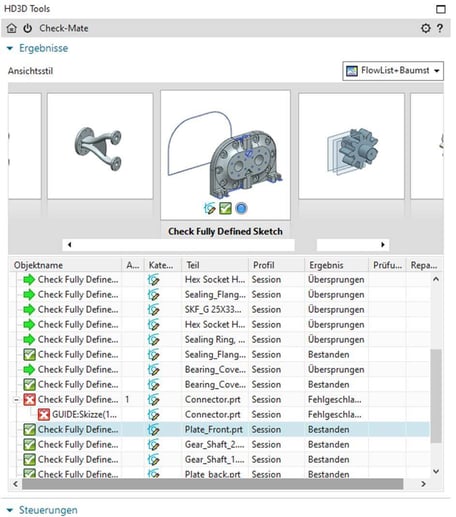Click the blue circle icon under the thumbnail

tap(241, 209)
